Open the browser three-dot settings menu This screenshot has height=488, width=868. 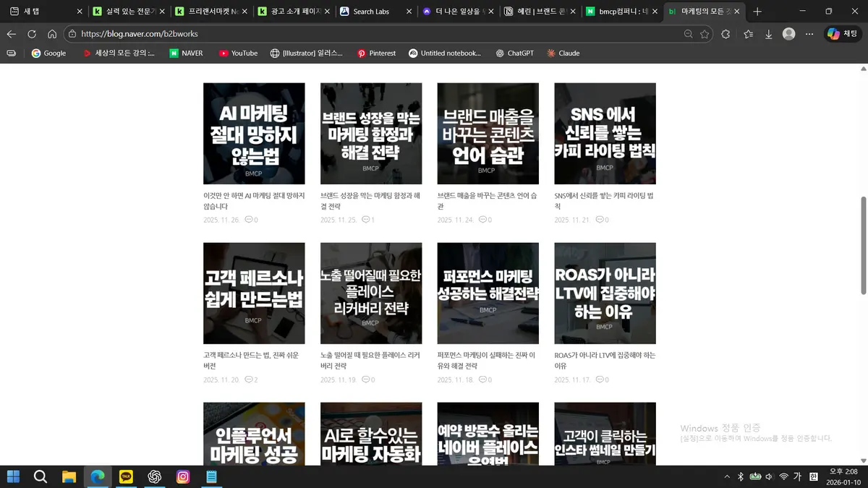click(809, 33)
